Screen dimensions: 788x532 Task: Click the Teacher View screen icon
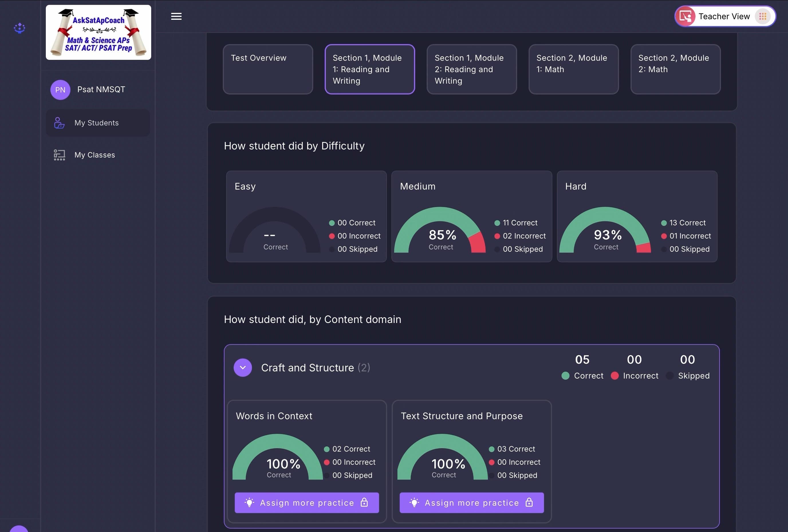[x=685, y=16]
